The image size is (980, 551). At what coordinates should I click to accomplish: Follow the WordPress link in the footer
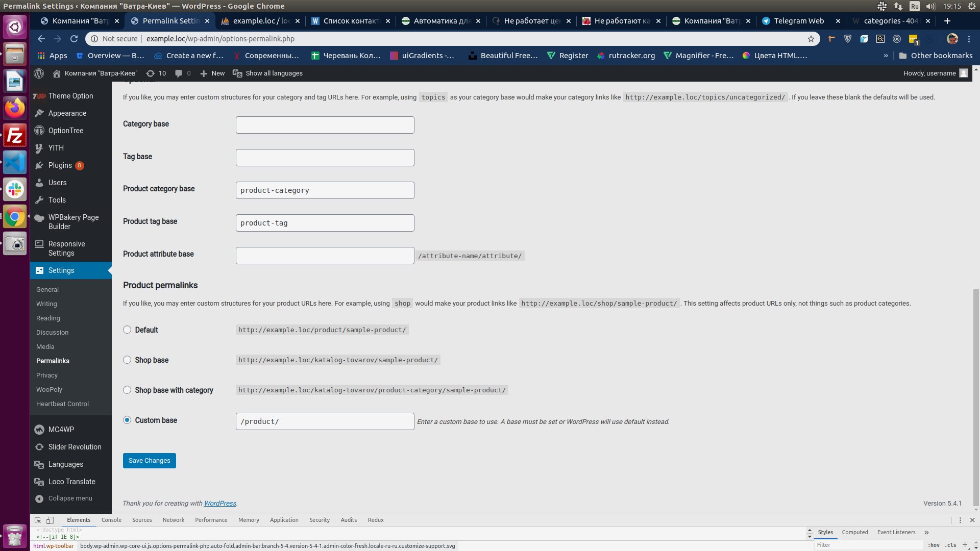tap(220, 504)
